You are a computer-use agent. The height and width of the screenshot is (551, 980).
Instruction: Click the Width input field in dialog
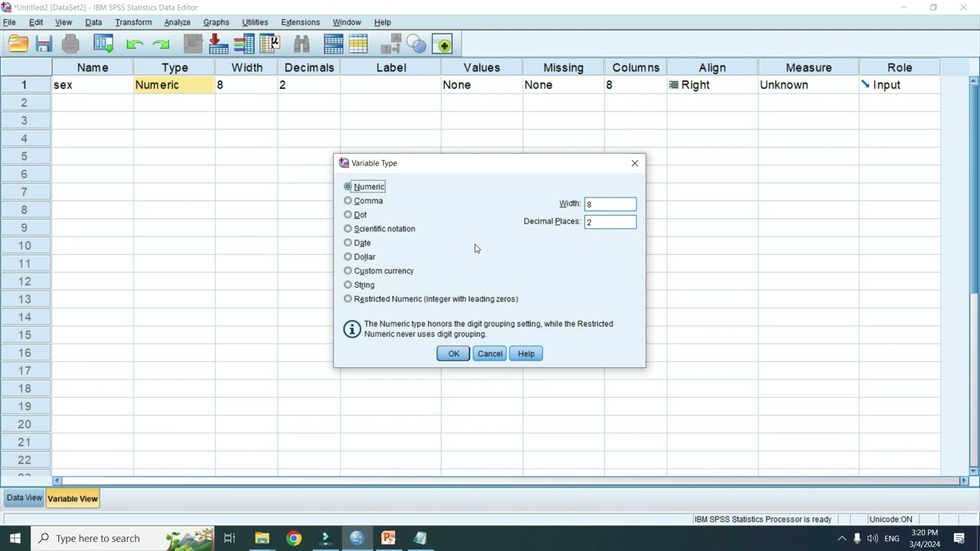pyautogui.click(x=610, y=204)
